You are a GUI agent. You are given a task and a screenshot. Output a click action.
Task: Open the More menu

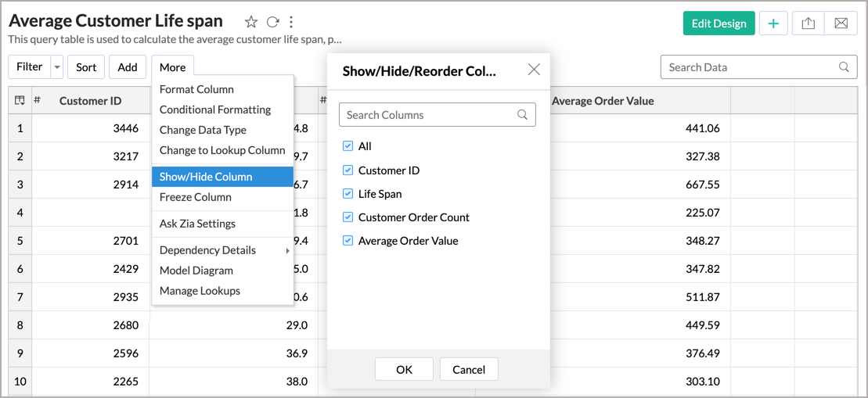point(172,67)
